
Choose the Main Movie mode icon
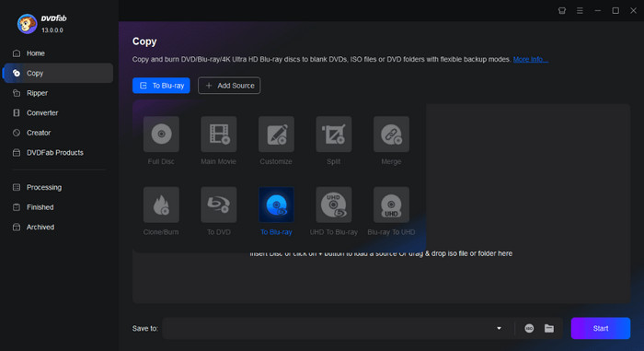pos(219,135)
